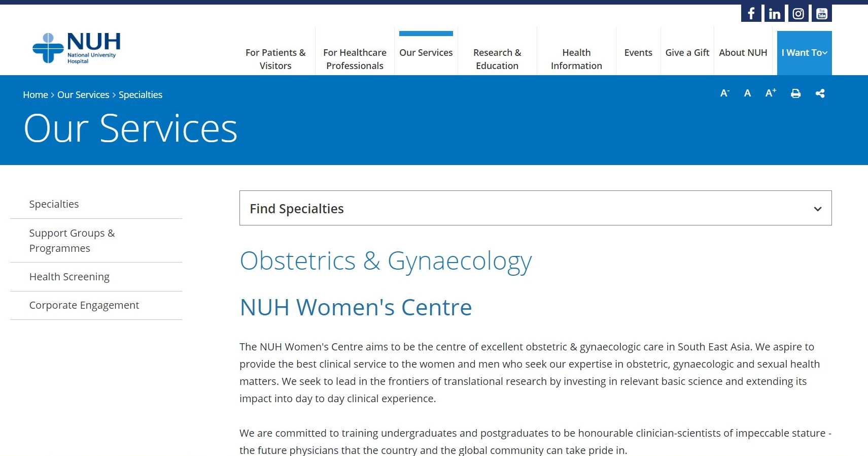Decrease font size with A- icon

(x=724, y=93)
